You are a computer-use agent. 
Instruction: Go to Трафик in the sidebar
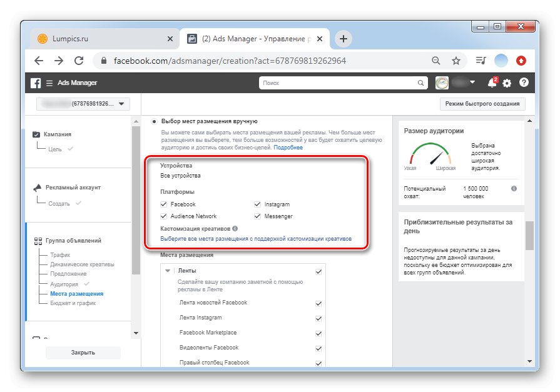60,255
